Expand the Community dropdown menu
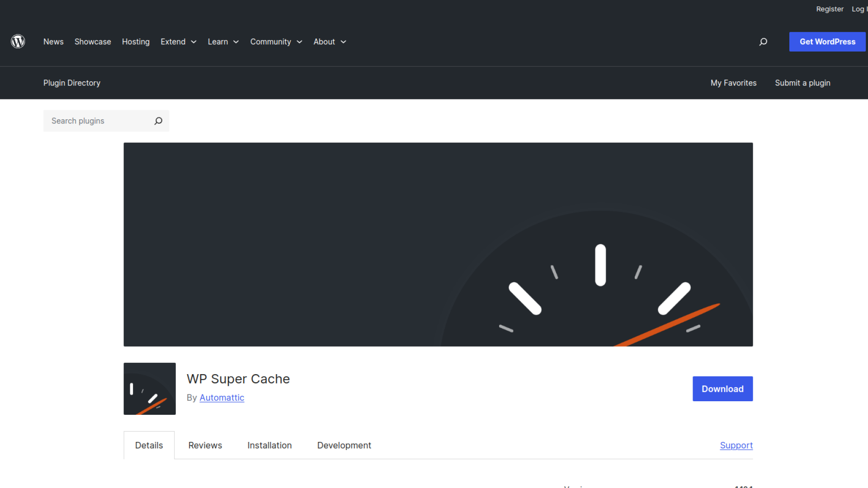Viewport: 868px width, 488px height. point(276,42)
